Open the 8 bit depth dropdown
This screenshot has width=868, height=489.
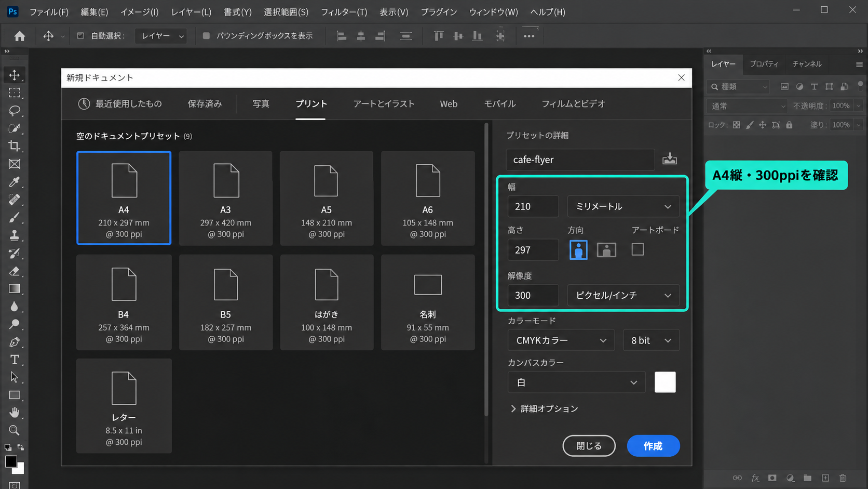651,340
